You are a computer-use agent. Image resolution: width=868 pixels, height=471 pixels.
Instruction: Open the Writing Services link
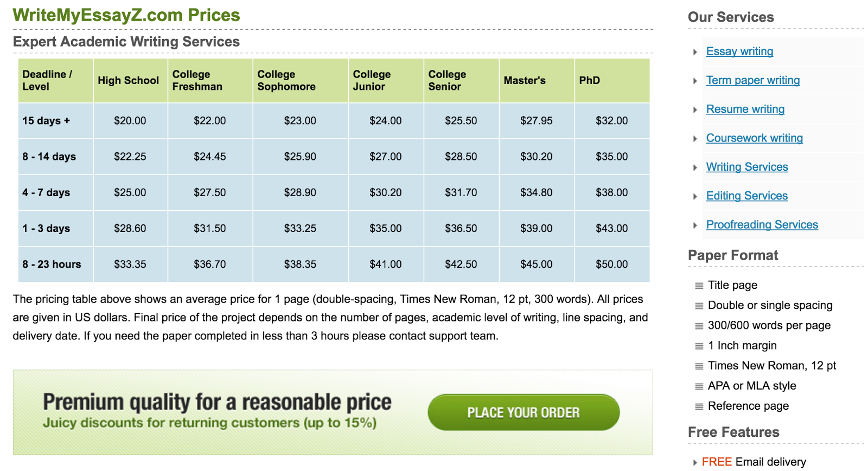pyautogui.click(x=746, y=167)
